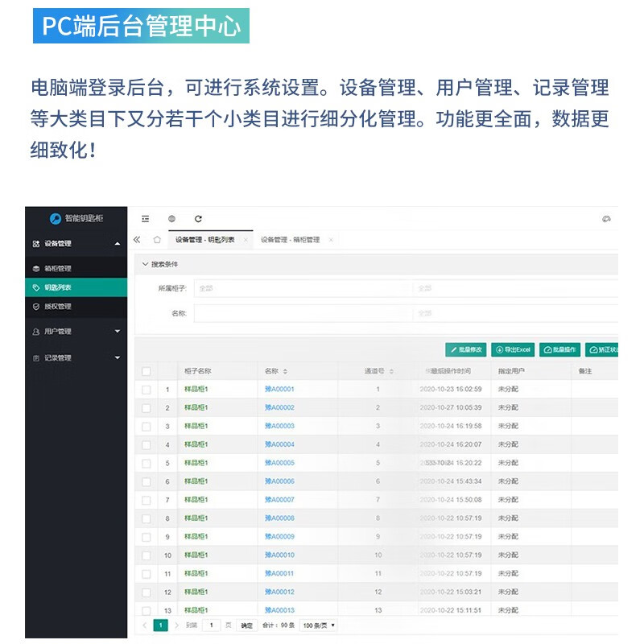Toggle the select-all checkbox in table header
Screen dimensions: 644x644
pos(146,372)
